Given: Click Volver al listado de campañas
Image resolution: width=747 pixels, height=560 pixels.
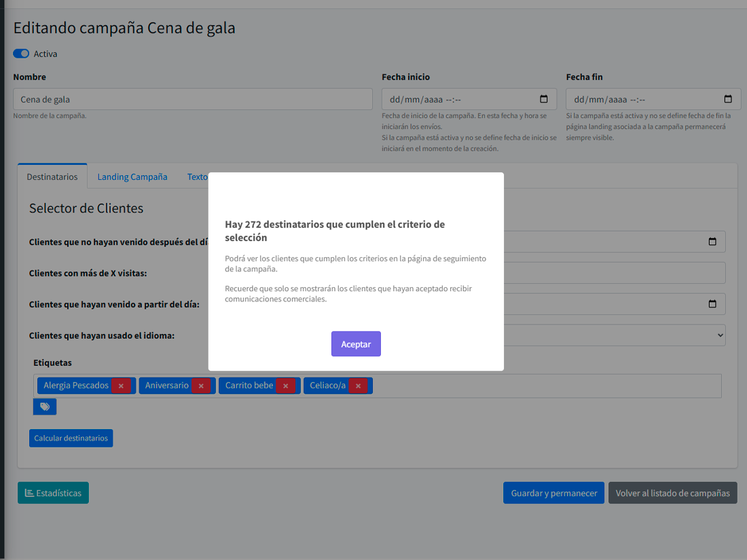Looking at the screenshot, I should tap(673, 493).
